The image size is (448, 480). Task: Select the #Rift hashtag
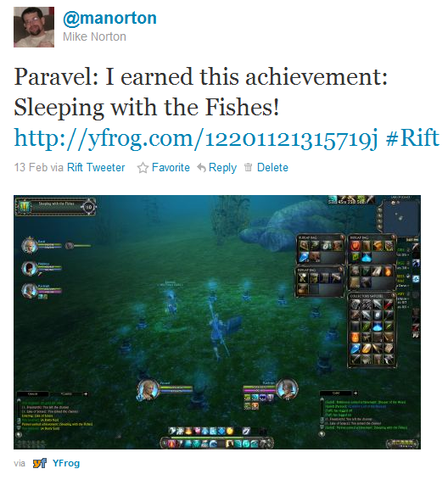(412, 137)
